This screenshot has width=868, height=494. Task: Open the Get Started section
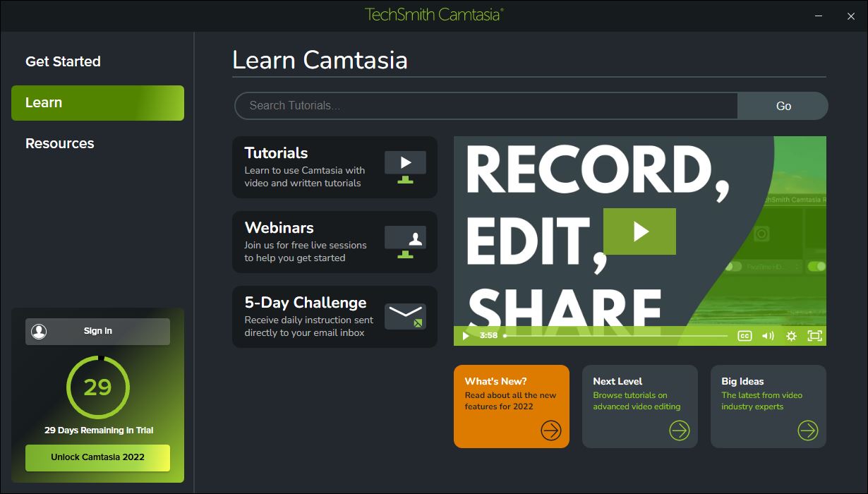coord(63,61)
